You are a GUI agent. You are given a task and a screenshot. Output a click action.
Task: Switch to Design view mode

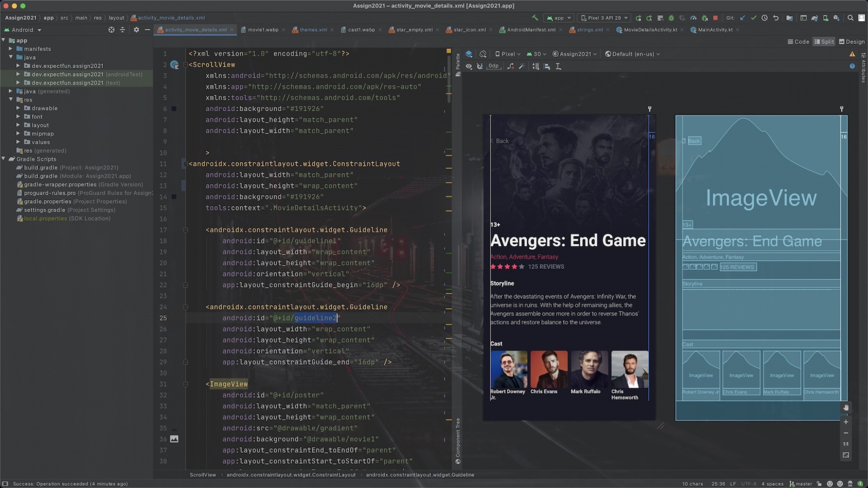point(852,42)
